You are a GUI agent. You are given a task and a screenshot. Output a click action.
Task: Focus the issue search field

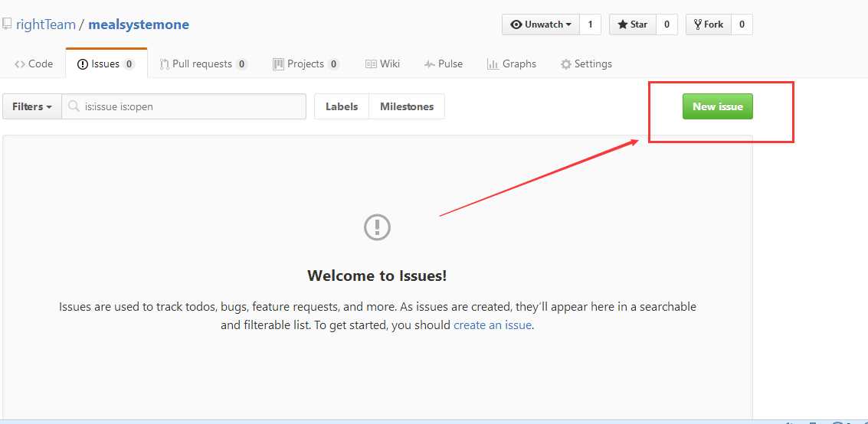click(184, 106)
